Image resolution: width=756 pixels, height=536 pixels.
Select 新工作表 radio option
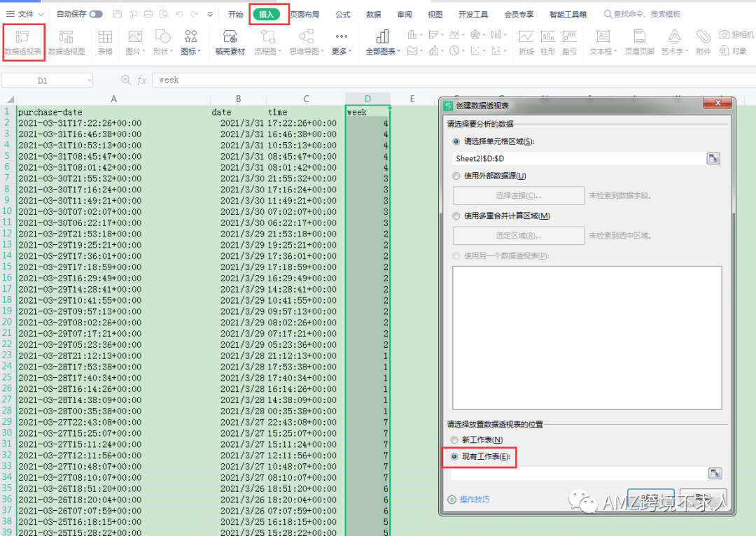point(456,439)
